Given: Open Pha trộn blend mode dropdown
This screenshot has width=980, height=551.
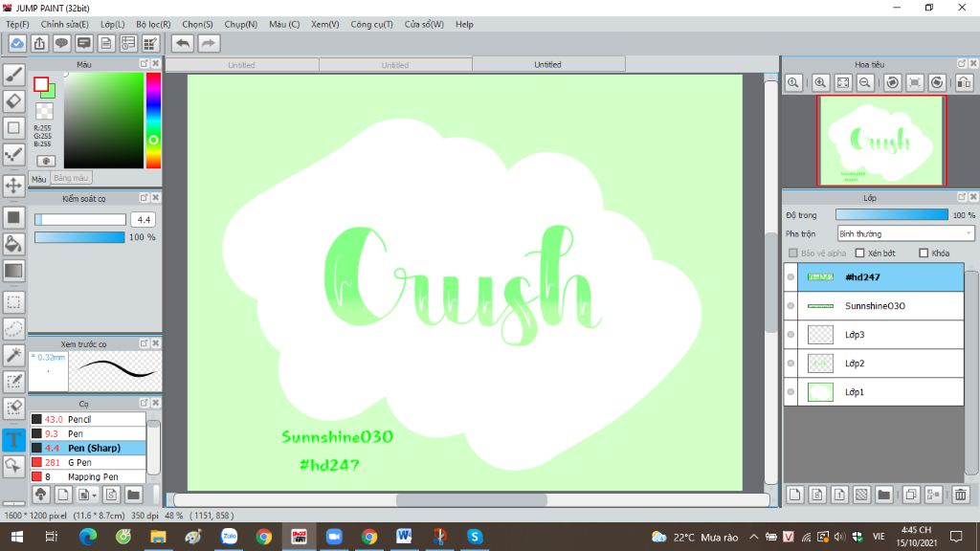Looking at the screenshot, I should coord(905,233).
